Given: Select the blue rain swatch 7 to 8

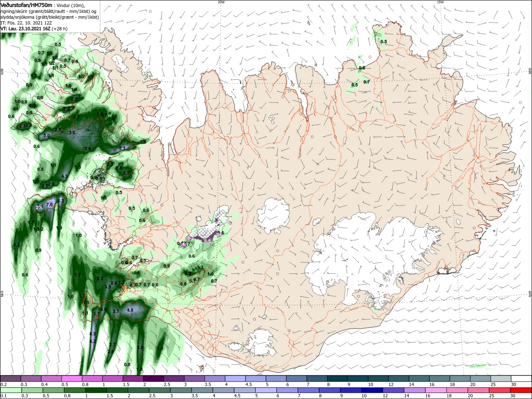Looking at the screenshot, I should 308,390.
